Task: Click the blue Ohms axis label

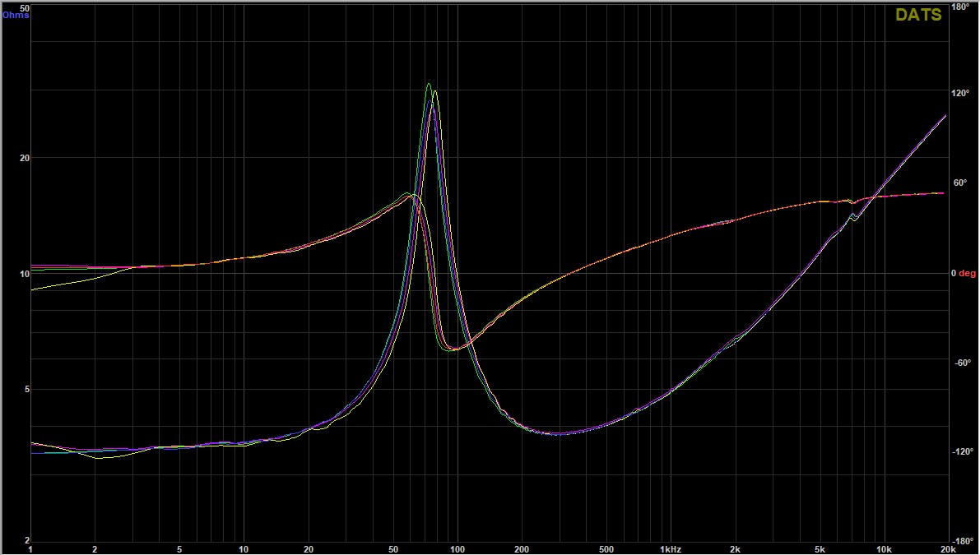Action: click(x=16, y=16)
